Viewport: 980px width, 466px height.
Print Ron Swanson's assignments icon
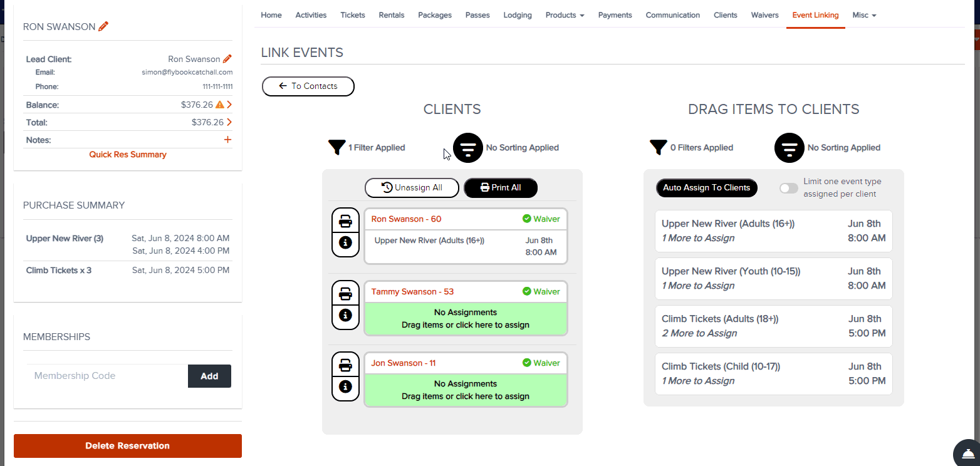345,220
